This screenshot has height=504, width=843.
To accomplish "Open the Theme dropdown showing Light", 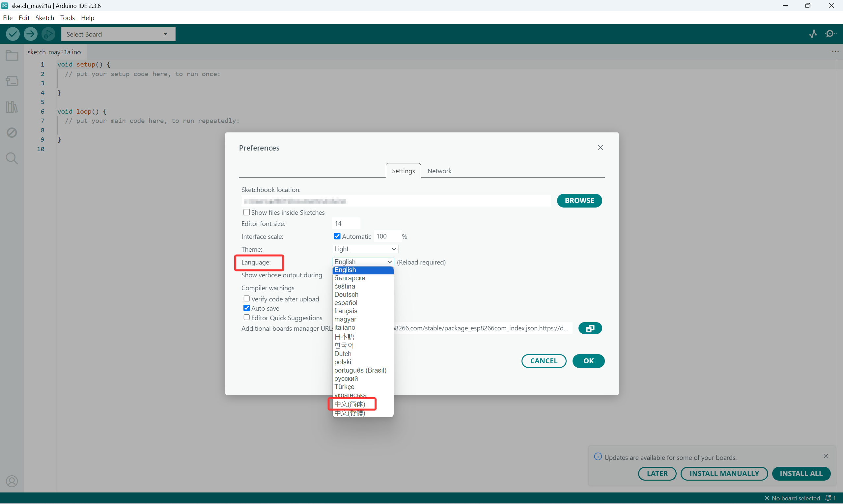I will pyautogui.click(x=365, y=249).
